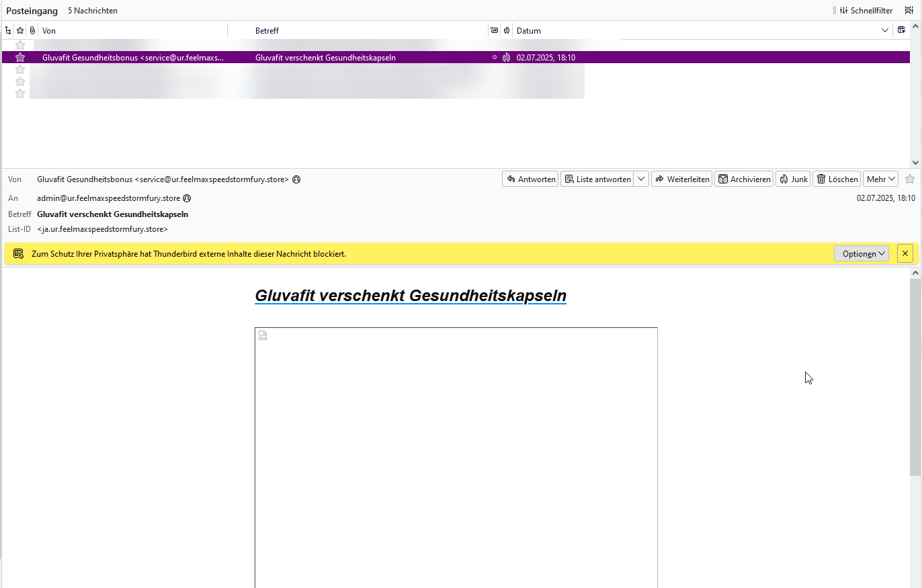Toggle the Schnellfilter bar
The width and height of the screenshot is (922, 588).
(x=866, y=10)
